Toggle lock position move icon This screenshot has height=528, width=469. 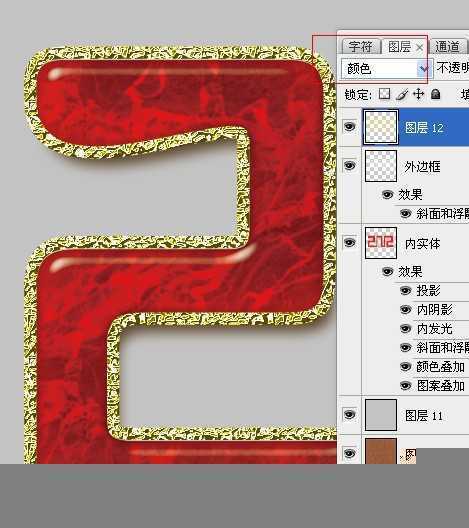pyautogui.click(x=418, y=94)
